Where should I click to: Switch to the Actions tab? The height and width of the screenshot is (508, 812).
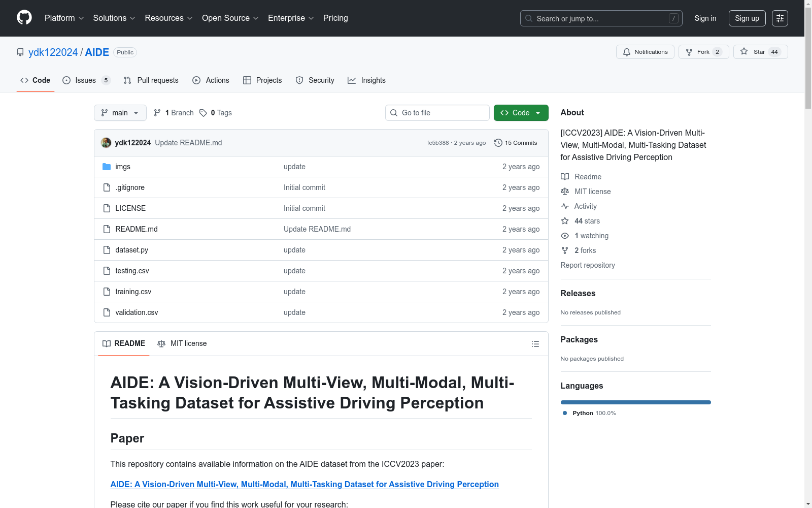coord(211,80)
